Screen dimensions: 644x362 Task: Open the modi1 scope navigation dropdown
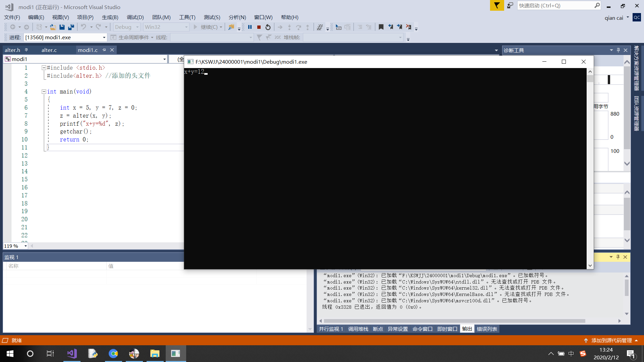(x=164, y=59)
